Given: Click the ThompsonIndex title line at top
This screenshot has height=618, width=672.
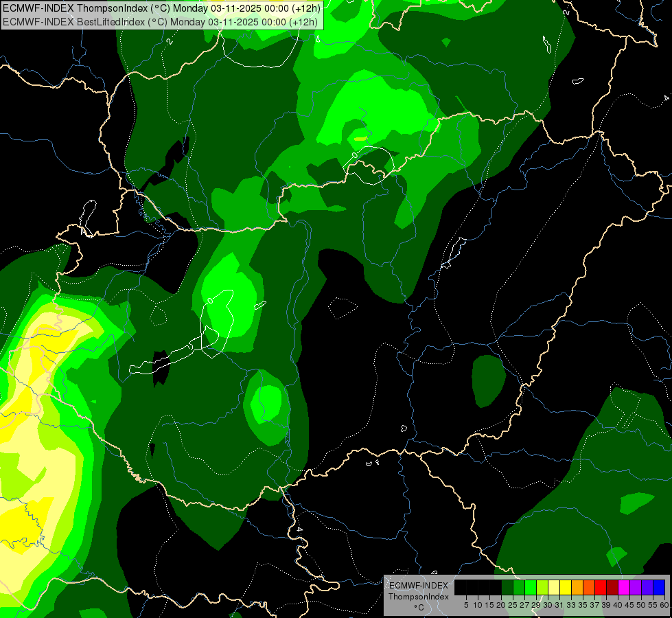Looking at the screenshot, I should point(161,8).
